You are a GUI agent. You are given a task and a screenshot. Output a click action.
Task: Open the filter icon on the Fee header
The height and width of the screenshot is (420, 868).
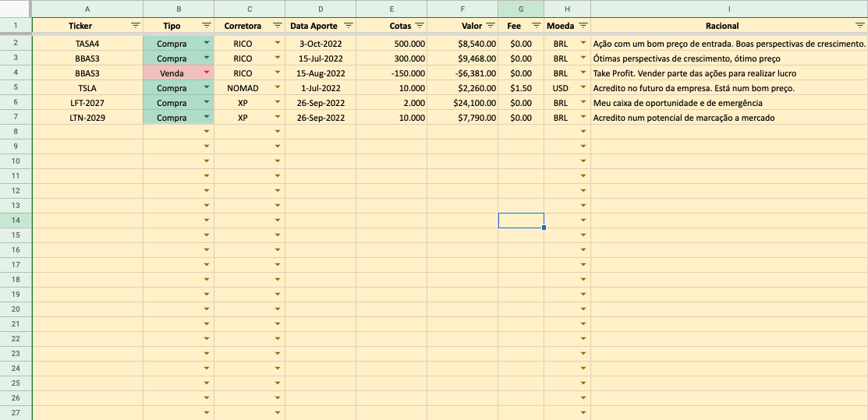536,26
